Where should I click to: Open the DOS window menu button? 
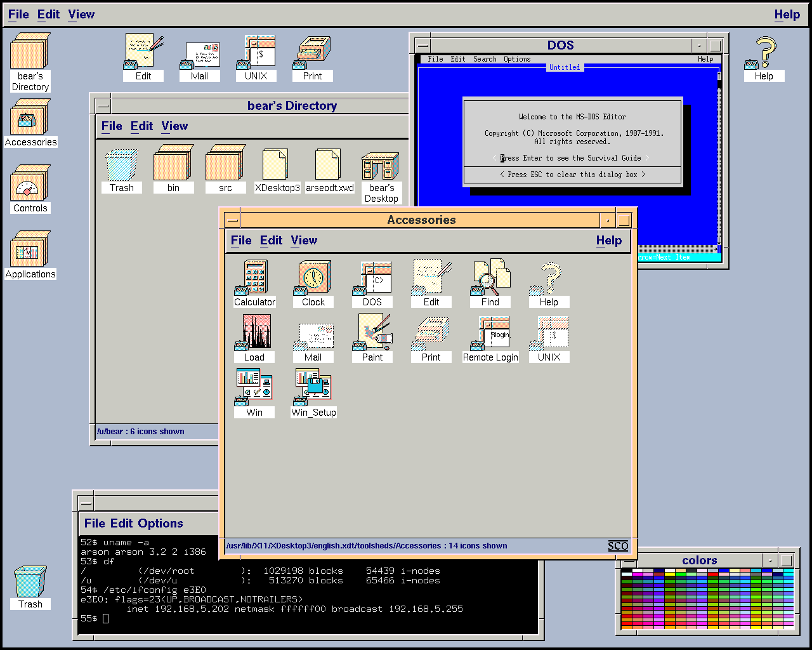422,46
